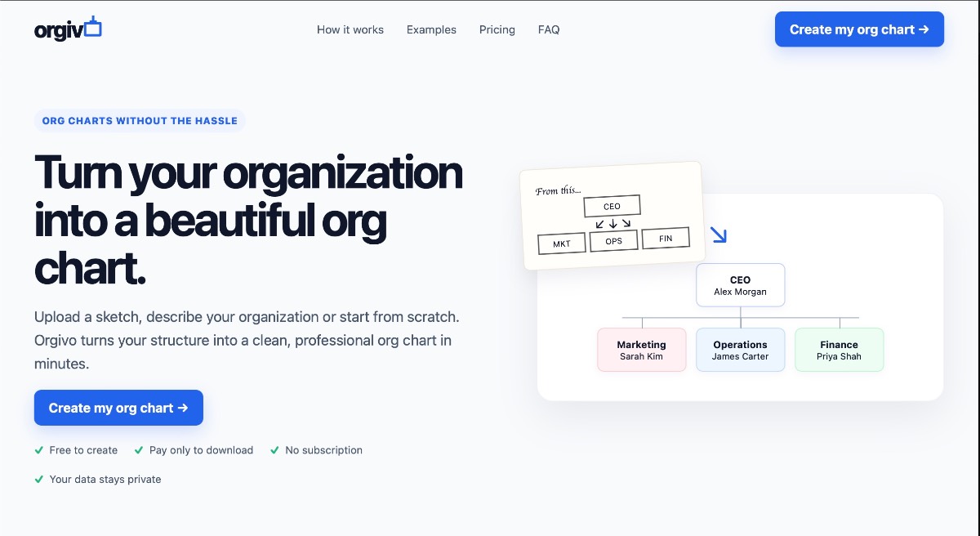Image resolution: width=980 pixels, height=536 pixels.
Task: Click the sketched FIN box
Action: point(666,238)
